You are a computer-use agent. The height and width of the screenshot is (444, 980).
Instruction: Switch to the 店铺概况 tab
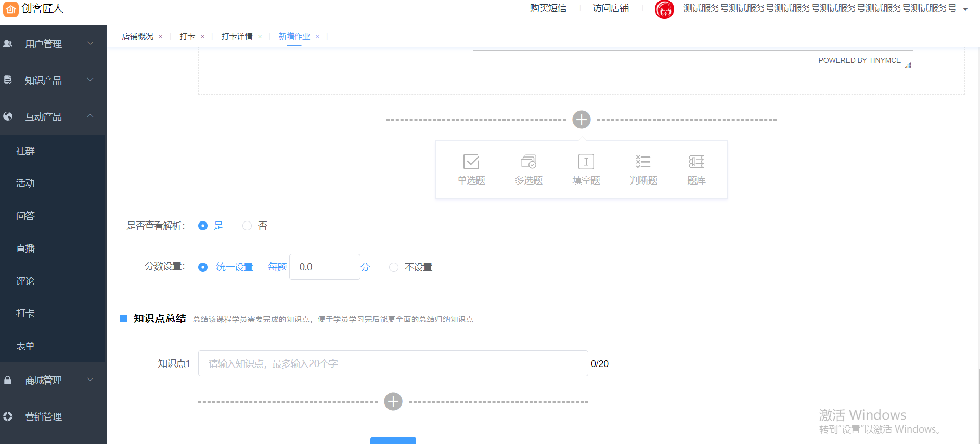137,36
